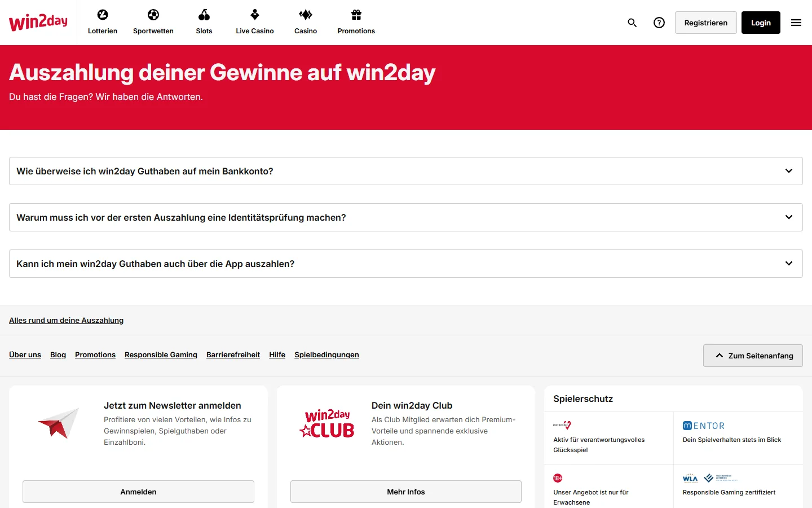The width and height of the screenshot is (812, 508).
Task: Click the Casino menu label
Action: pyautogui.click(x=306, y=31)
